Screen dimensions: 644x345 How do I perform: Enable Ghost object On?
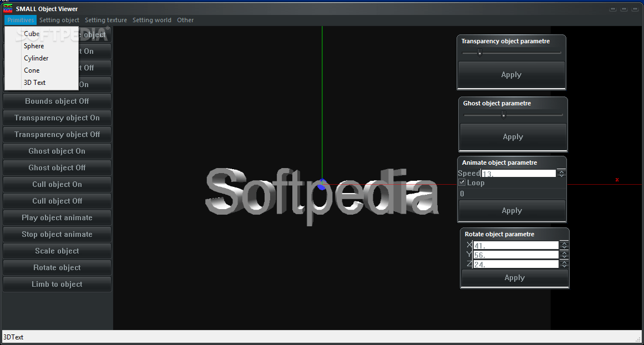pos(57,151)
